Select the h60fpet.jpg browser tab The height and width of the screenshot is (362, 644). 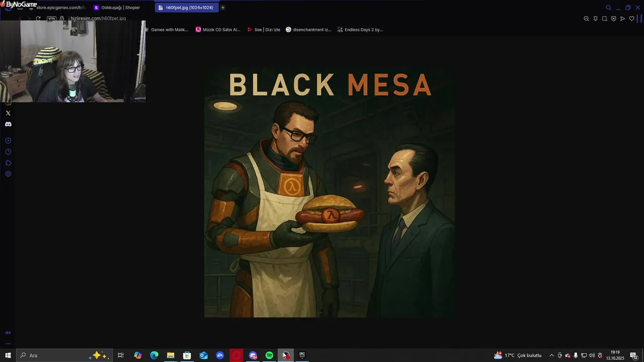coord(187,8)
